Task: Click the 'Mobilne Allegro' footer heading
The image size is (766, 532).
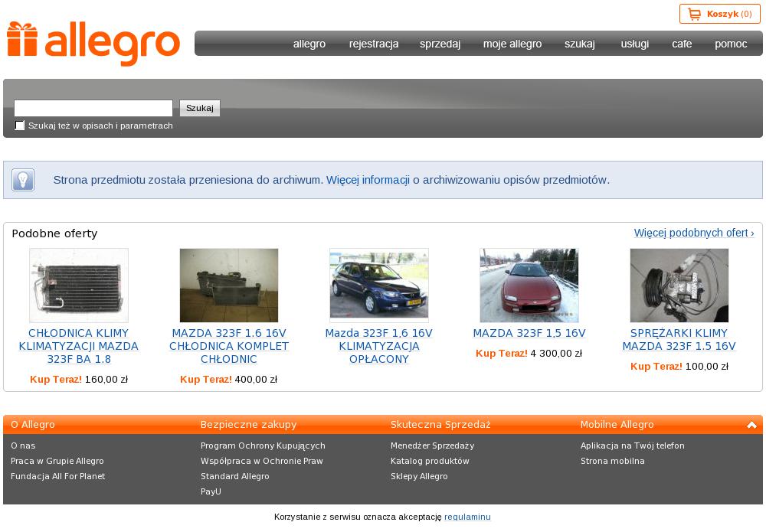Action: pos(617,425)
